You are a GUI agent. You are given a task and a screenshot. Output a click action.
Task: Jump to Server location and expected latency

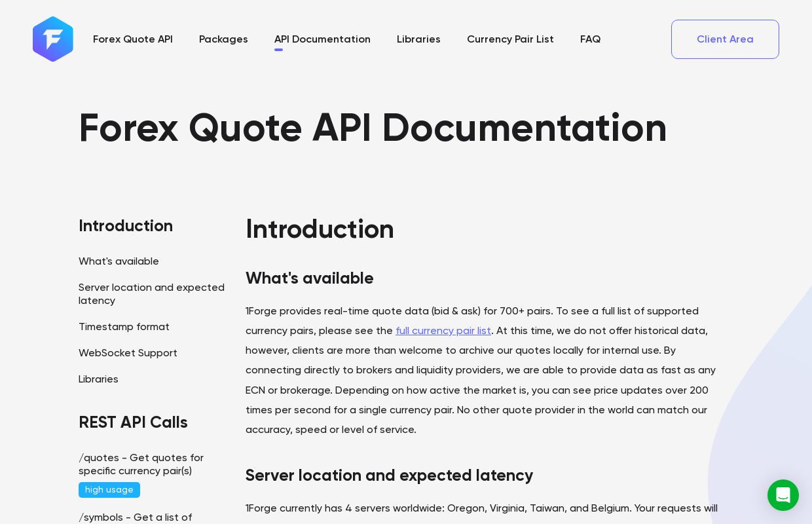151,294
